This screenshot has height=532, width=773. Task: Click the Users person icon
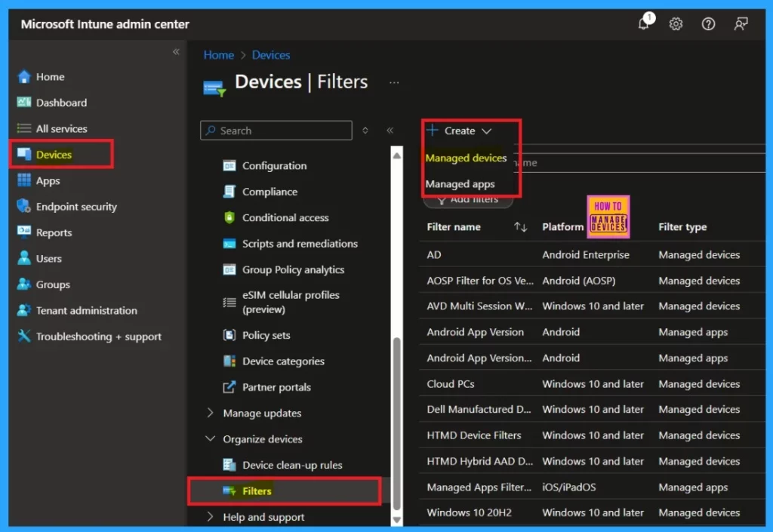23,258
